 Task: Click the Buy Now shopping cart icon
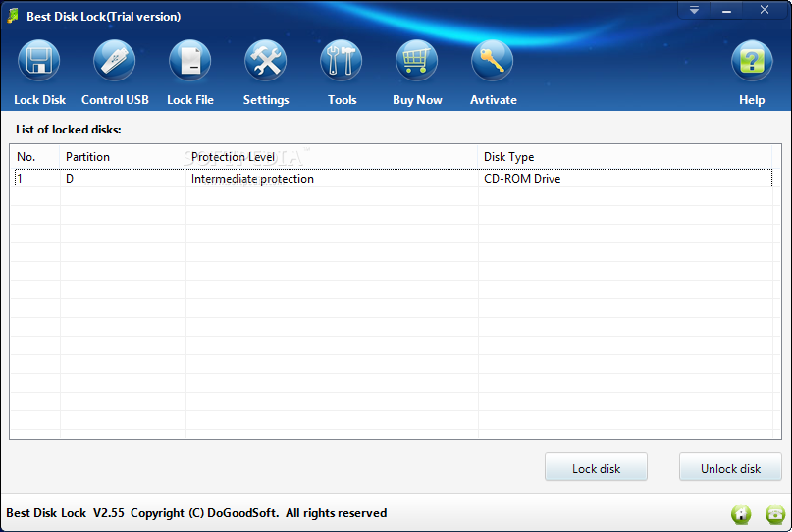(417, 61)
